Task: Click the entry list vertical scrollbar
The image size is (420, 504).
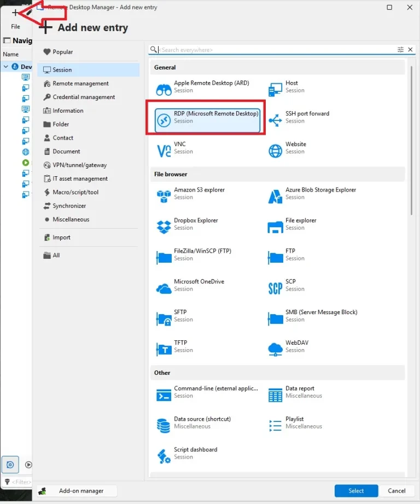Action: 411,141
